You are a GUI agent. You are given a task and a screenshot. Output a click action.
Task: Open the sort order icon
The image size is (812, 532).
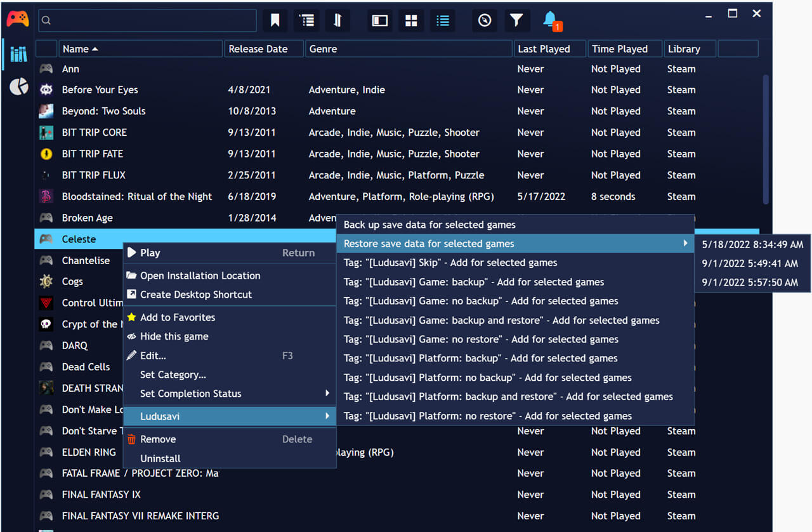[x=337, y=20]
